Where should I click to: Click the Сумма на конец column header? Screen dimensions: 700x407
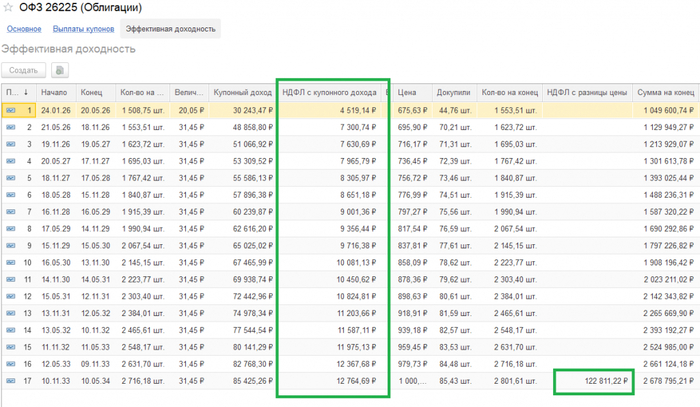[x=666, y=92]
